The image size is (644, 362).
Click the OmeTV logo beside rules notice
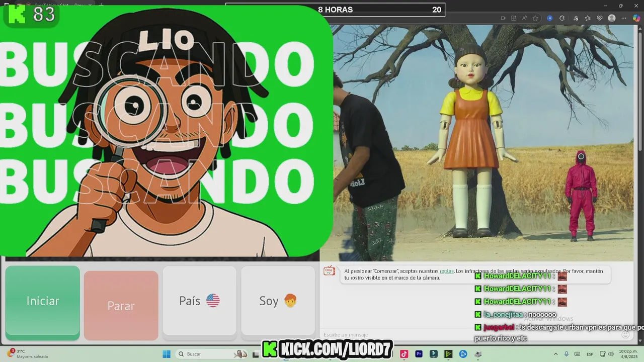(330, 270)
